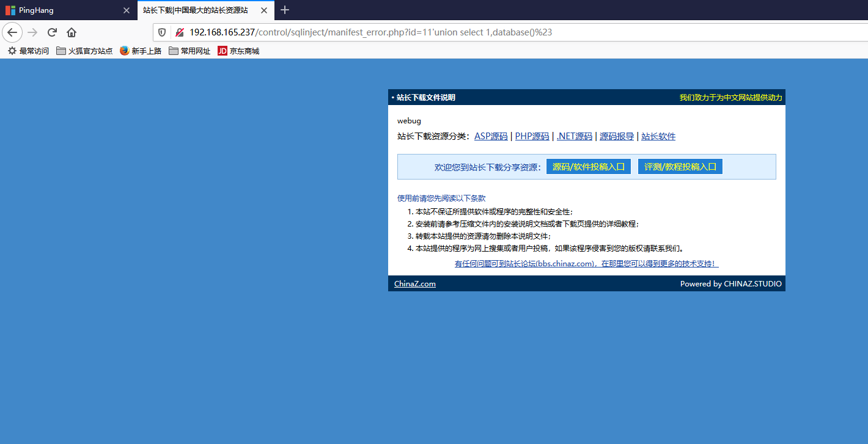Visit the 站长软件 link
This screenshot has width=868, height=444.
[x=658, y=136]
